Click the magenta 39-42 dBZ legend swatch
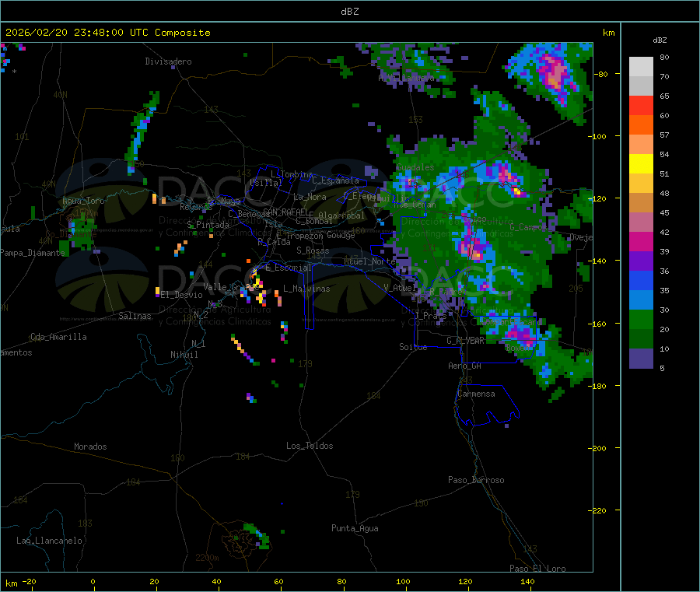Viewport: 700px width, 592px height. tap(641, 241)
